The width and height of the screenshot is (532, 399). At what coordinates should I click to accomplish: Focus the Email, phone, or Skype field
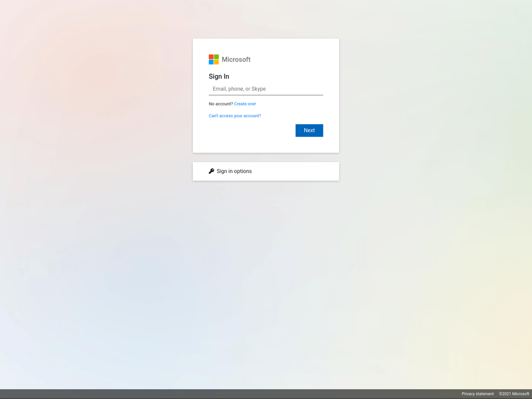point(266,89)
